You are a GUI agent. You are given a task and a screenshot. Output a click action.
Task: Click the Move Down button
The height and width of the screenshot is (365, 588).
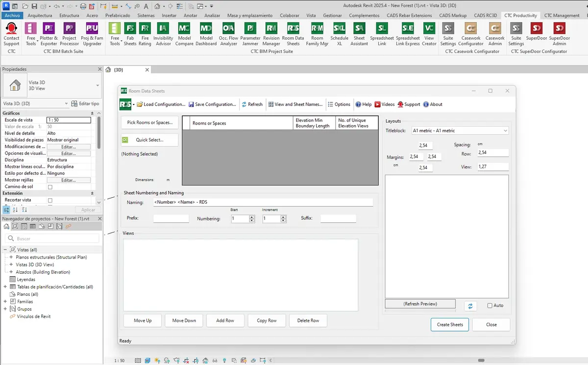click(x=184, y=320)
